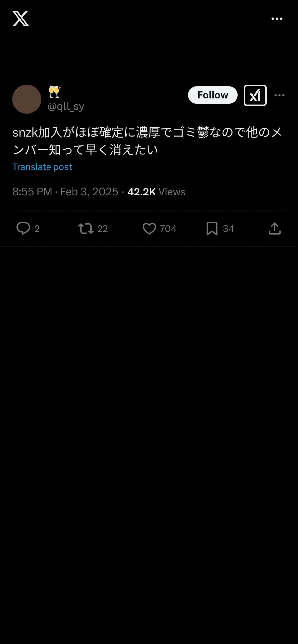Click the Grok explain-post icon

tap(255, 95)
